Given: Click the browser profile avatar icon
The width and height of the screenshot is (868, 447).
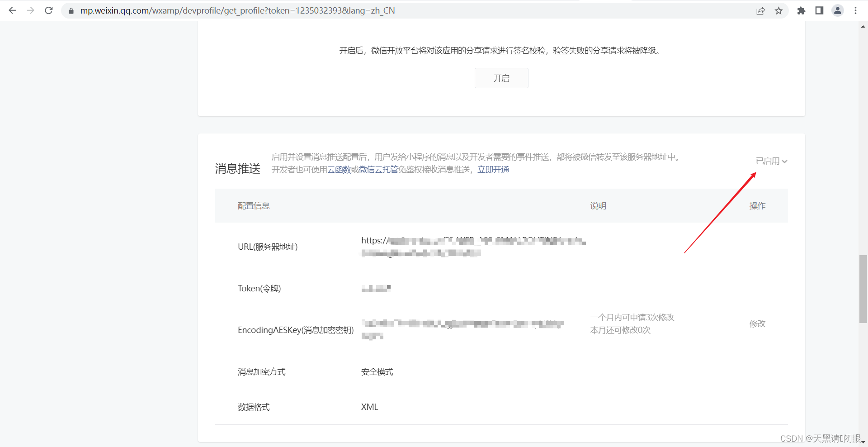Looking at the screenshot, I should click(838, 10).
